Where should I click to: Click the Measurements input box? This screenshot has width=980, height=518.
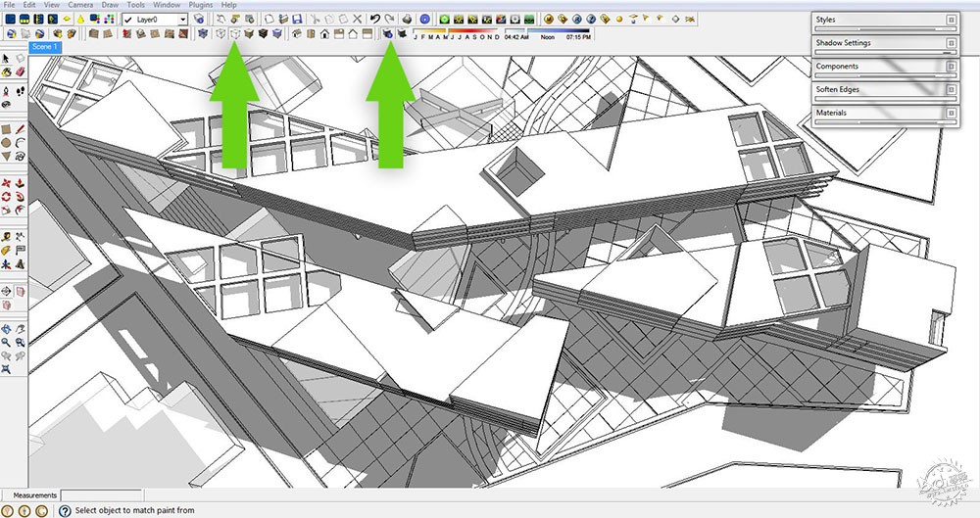click(x=101, y=494)
